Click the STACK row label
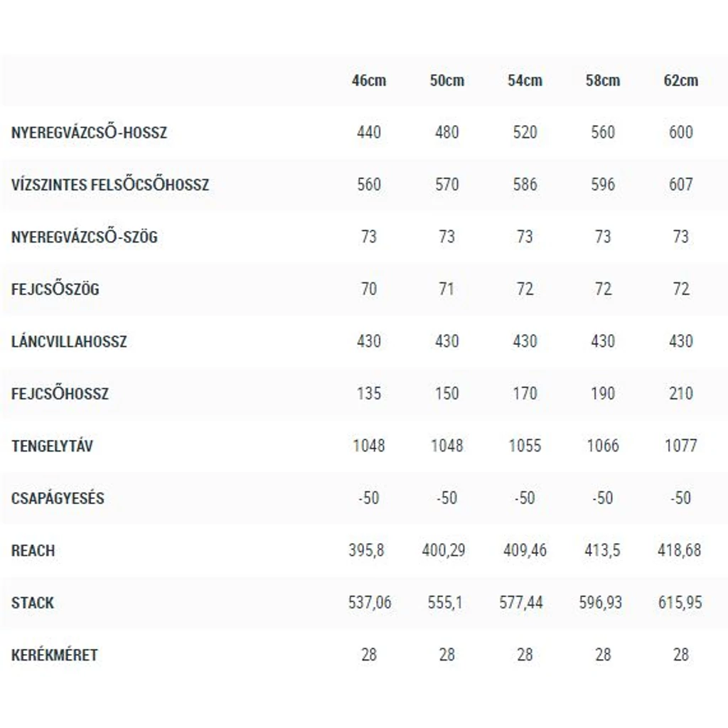 pos(33,603)
